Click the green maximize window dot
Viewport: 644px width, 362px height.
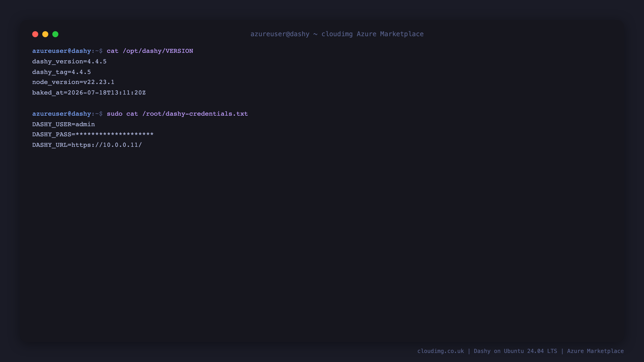[x=55, y=34]
